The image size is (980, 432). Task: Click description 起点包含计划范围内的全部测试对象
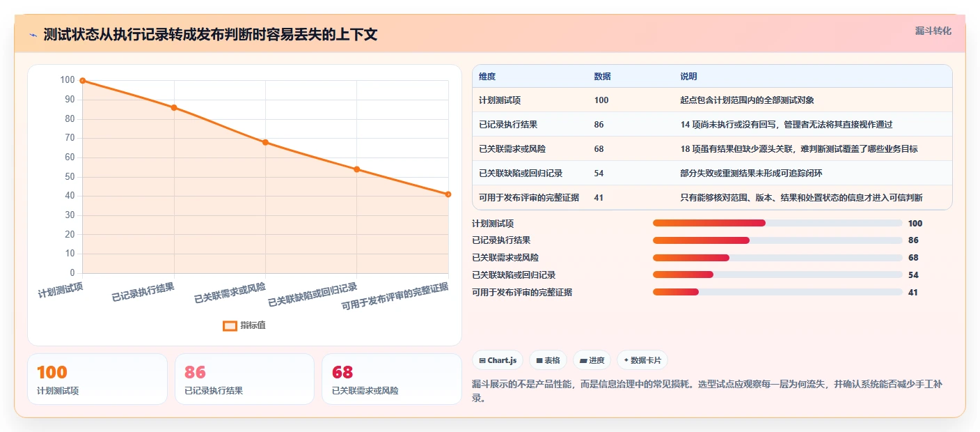tap(747, 100)
